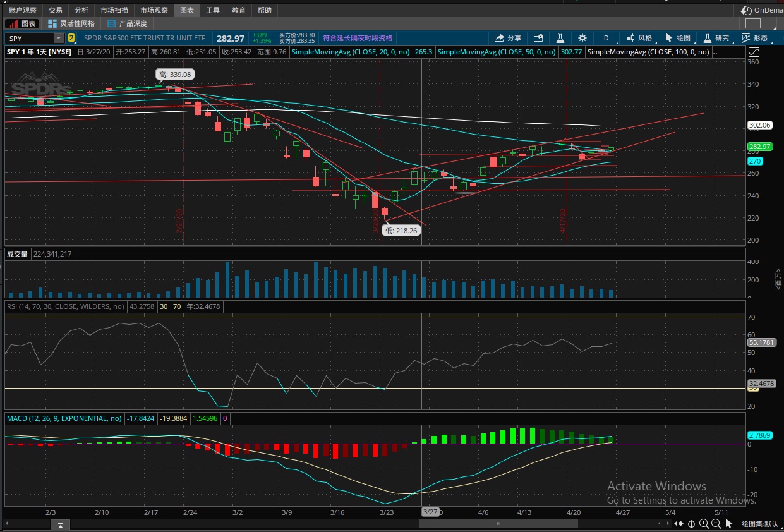Open the 教育 education tab
Viewport: 784px width, 532px height.
pos(239,10)
